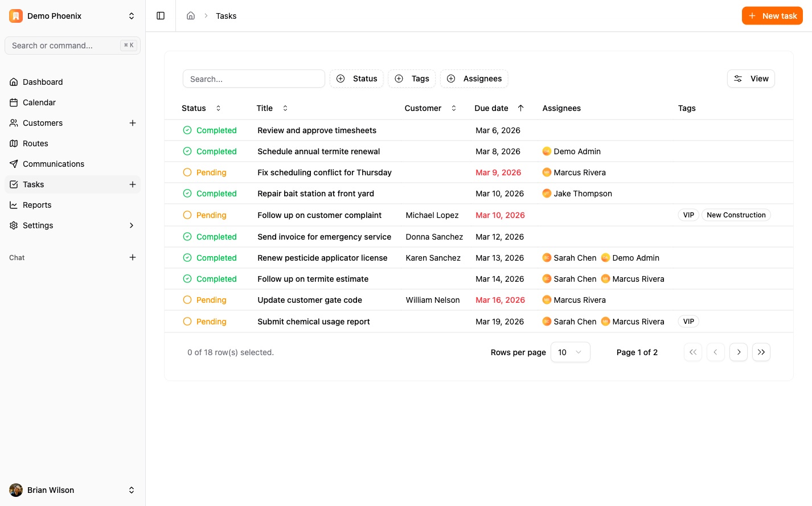Toggle the sidebar panel icon
This screenshot has width=812, height=506.
coord(161,16)
